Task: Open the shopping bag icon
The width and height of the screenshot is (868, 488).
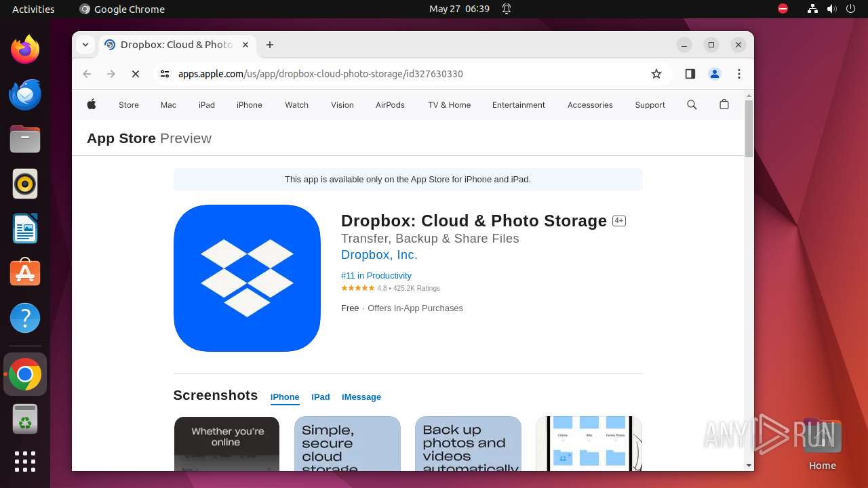Action: point(724,104)
